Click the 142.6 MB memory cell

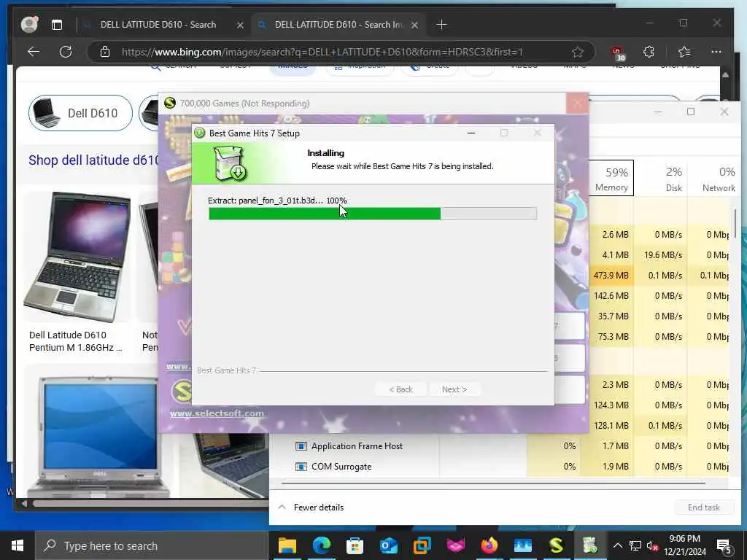click(611, 296)
